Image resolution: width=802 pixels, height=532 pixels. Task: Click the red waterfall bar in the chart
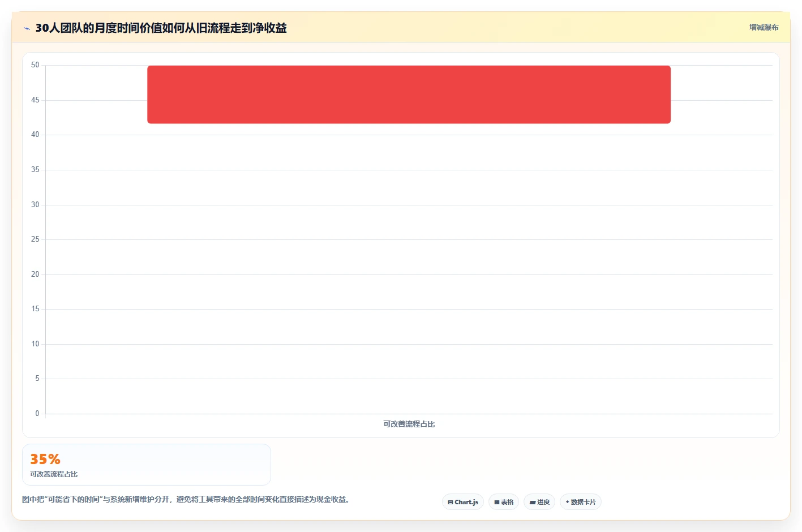pos(409,95)
